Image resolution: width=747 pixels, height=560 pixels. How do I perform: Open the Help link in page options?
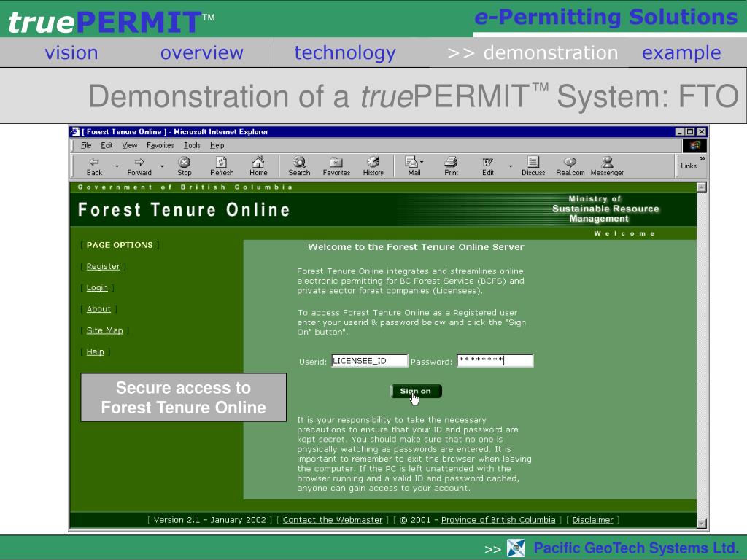(95, 352)
